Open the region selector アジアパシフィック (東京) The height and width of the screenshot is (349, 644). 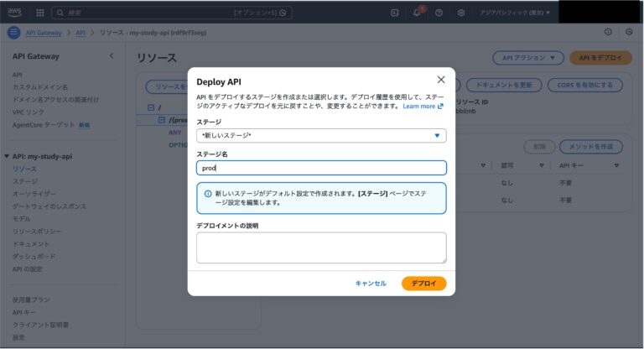pyautogui.click(x=515, y=13)
